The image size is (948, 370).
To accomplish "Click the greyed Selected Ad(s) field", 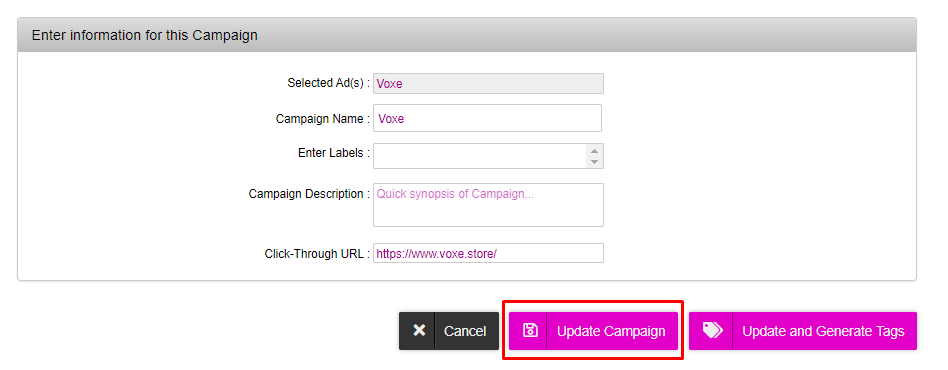I will click(x=488, y=83).
